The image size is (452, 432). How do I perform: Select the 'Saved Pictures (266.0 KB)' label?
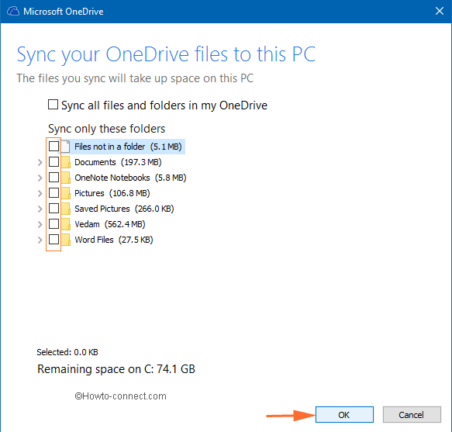pos(124,209)
